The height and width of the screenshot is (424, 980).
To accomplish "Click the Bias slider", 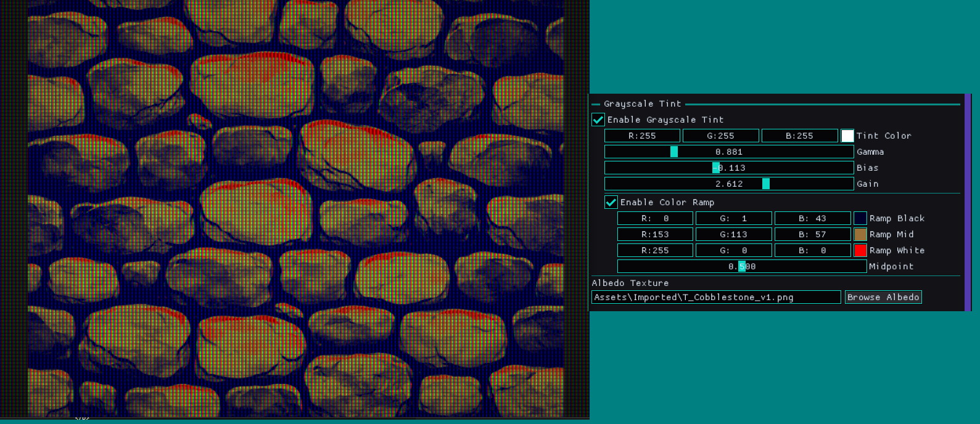I will 729,168.
